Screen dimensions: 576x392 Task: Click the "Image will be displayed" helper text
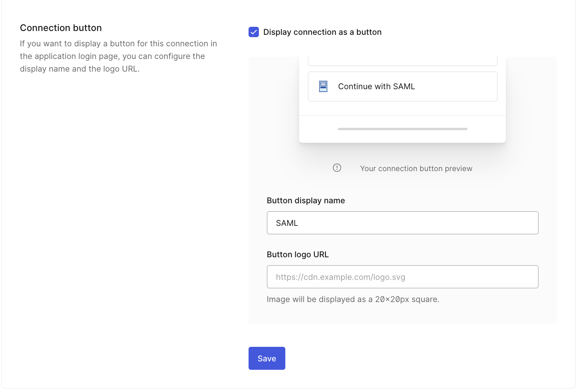pyautogui.click(x=353, y=299)
